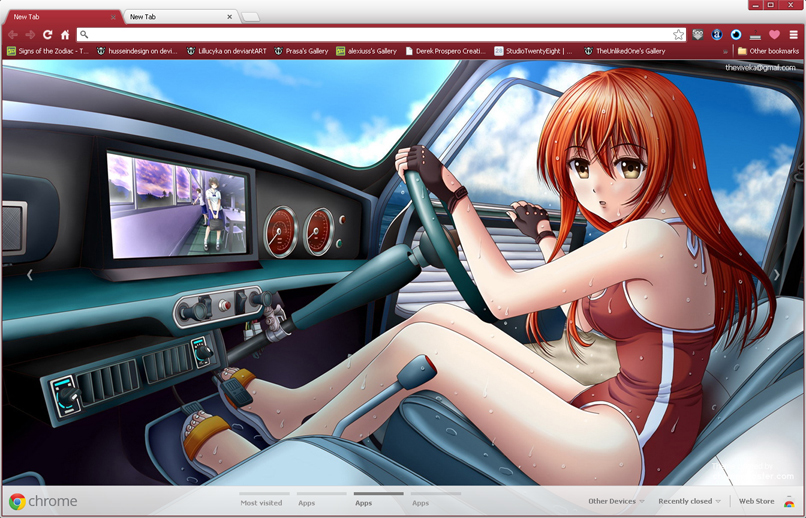Open the grey badge extension icon
The width and height of the screenshot is (806, 518).
[698, 34]
